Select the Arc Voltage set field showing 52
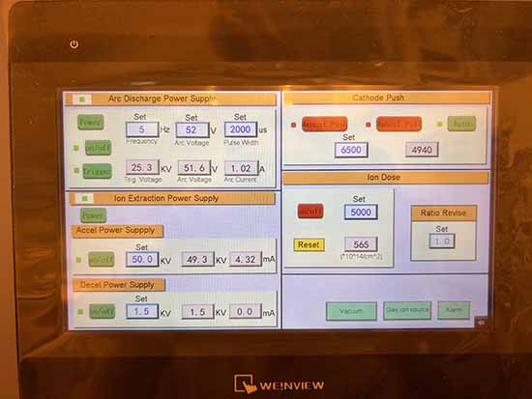This screenshot has width=532, height=399. [x=192, y=129]
